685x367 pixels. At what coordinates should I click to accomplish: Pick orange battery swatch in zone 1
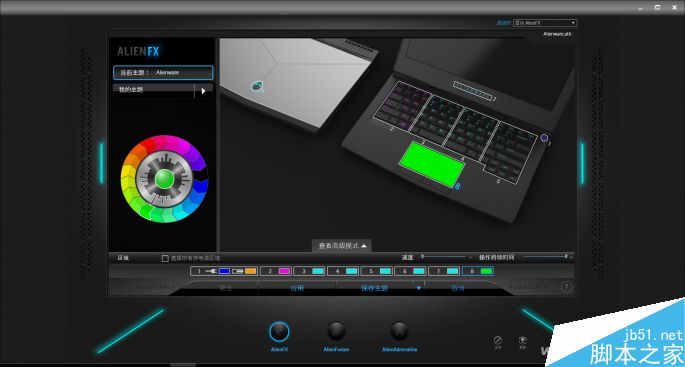click(250, 271)
